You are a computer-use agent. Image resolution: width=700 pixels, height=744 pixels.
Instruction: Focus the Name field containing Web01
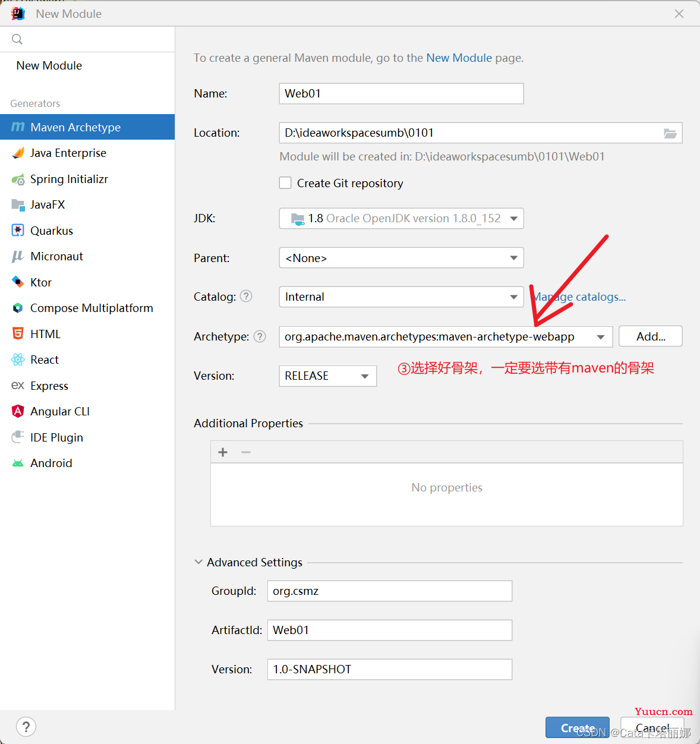coord(402,93)
